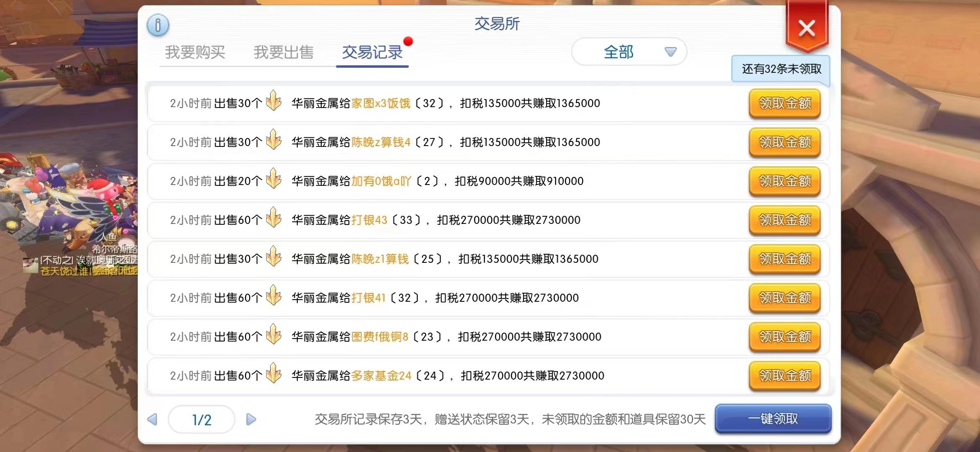Click the metal item icon in the 家图x3饭饿 record
Image resolution: width=980 pixels, height=452 pixels.
[274, 101]
